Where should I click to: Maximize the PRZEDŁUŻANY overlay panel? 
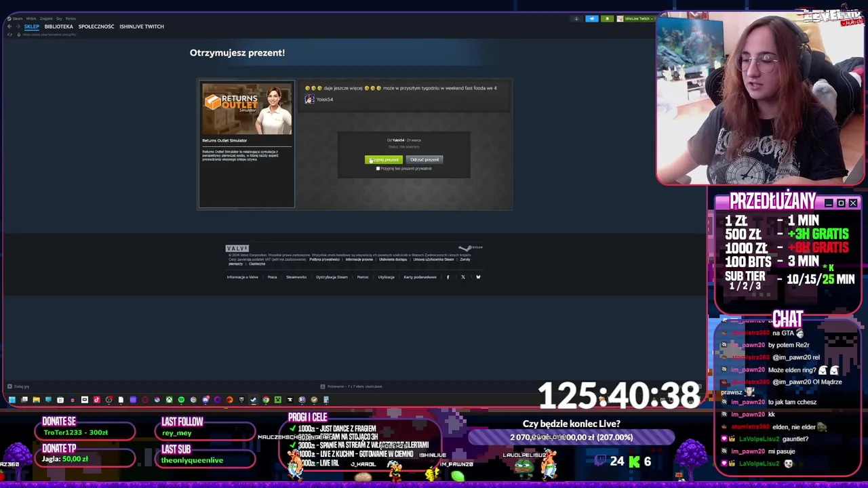841,203
